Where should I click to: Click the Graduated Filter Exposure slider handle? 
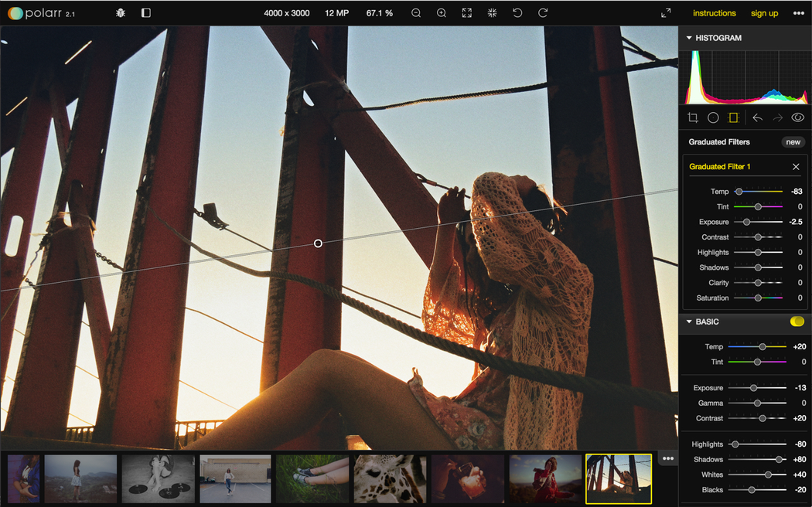(x=746, y=222)
